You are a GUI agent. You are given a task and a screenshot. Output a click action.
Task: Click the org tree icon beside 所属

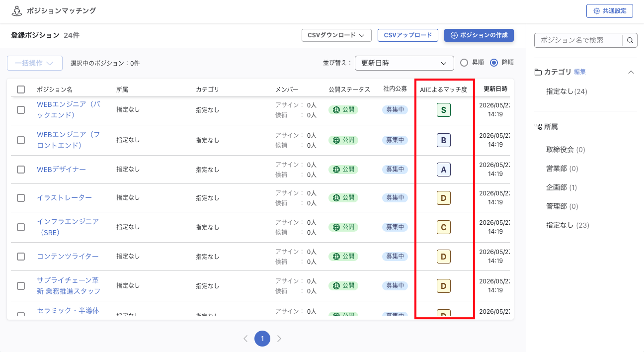point(538,127)
